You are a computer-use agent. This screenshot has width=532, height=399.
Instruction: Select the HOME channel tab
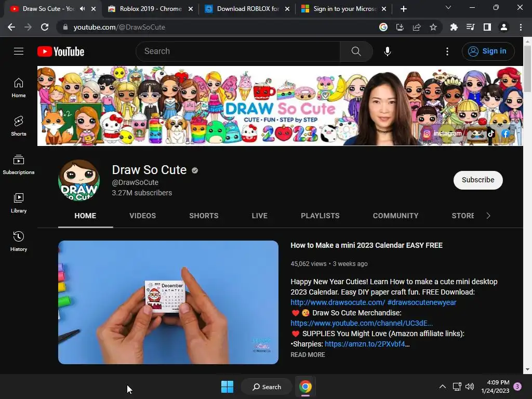[x=85, y=216]
